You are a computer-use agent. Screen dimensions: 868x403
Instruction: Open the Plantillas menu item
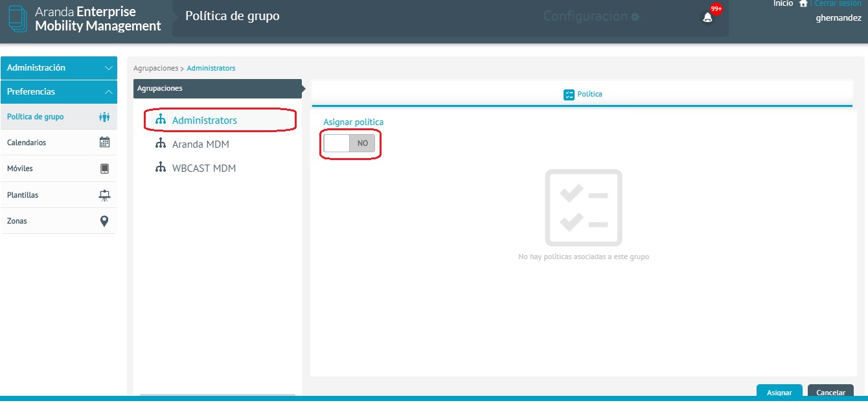pyautogui.click(x=59, y=194)
